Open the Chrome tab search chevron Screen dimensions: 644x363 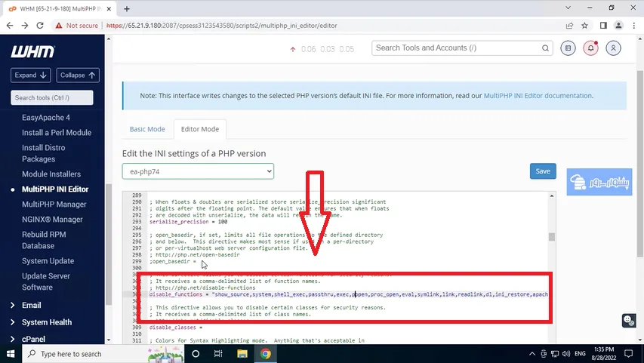point(568,8)
